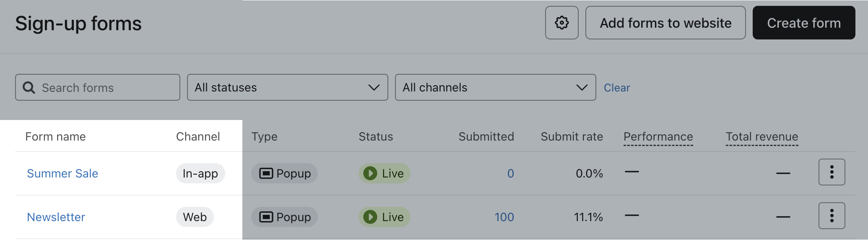The height and width of the screenshot is (240, 868).
Task: Expand the All channels dropdown
Action: 495,87
